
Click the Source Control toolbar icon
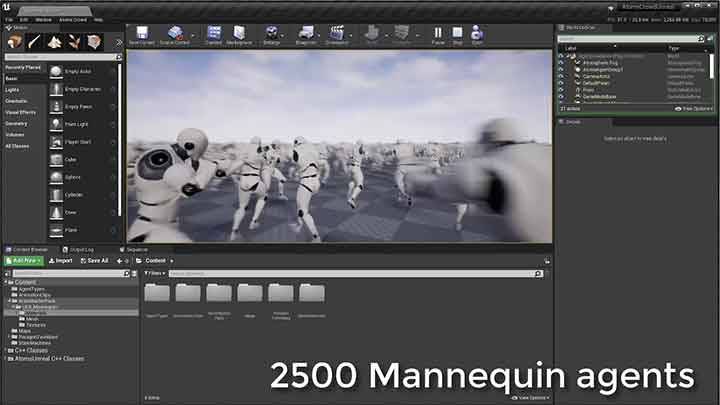(175, 33)
